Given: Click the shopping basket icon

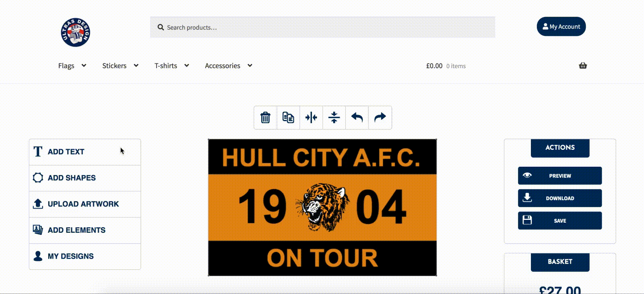Looking at the screenshot, I should tap(583, 66).
